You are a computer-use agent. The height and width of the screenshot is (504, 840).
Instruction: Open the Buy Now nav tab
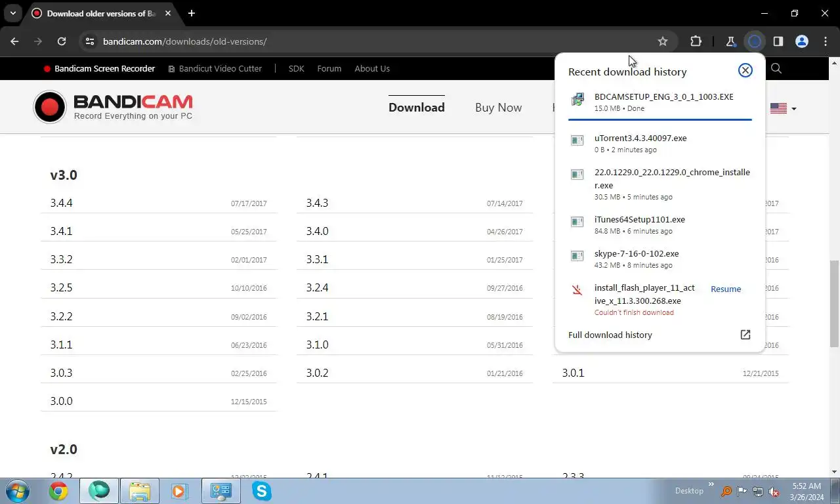pos(498,108)
